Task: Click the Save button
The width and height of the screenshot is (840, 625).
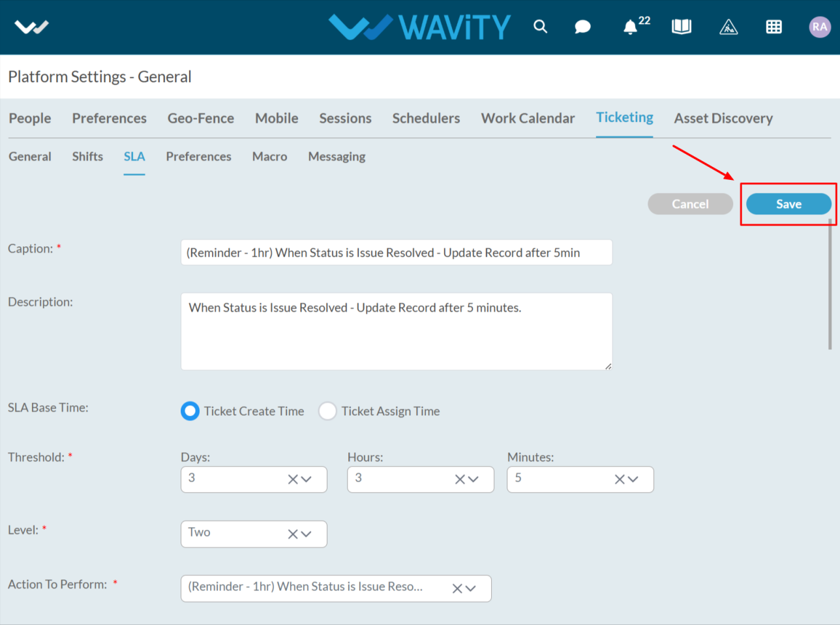Action: click(x=788, y=204)
